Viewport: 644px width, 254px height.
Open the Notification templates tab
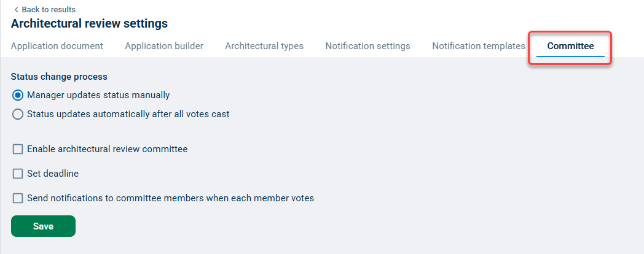tap(478, 46)
